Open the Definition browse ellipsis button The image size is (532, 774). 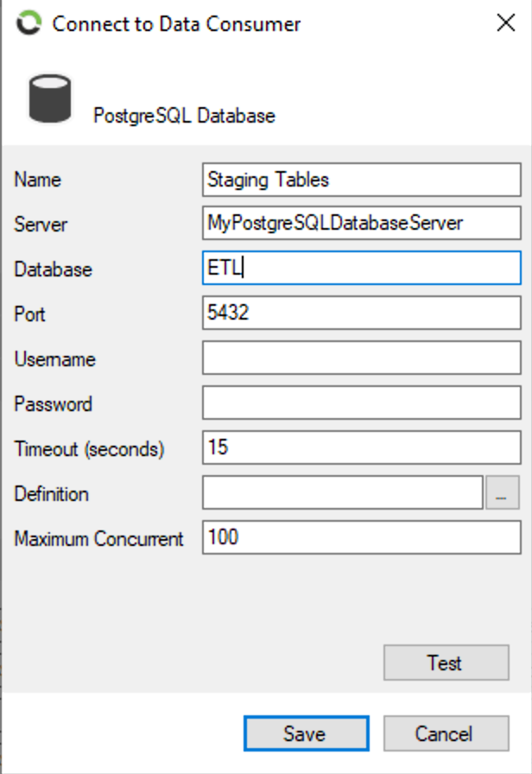(503, 492)
